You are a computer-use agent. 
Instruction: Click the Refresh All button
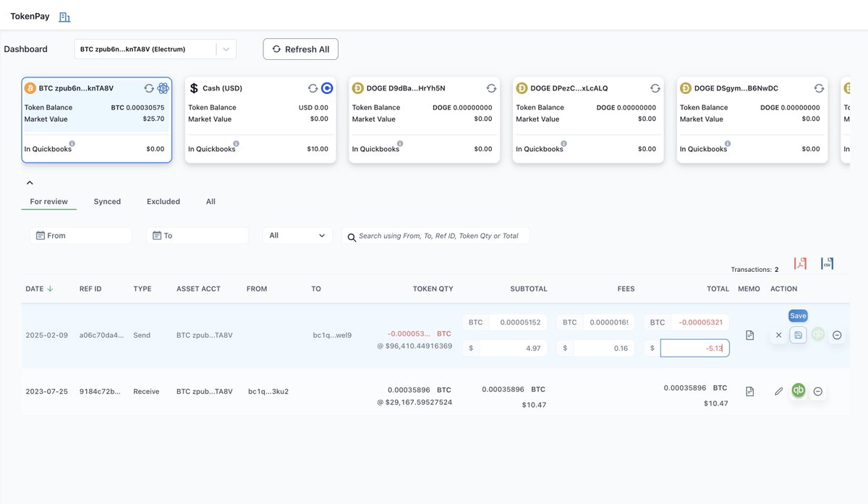300,49
